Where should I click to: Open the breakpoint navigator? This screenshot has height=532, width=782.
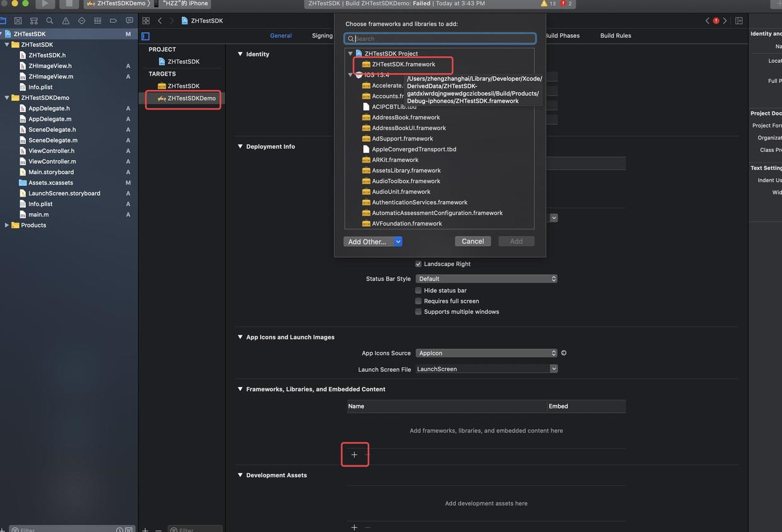click(114, 21)
